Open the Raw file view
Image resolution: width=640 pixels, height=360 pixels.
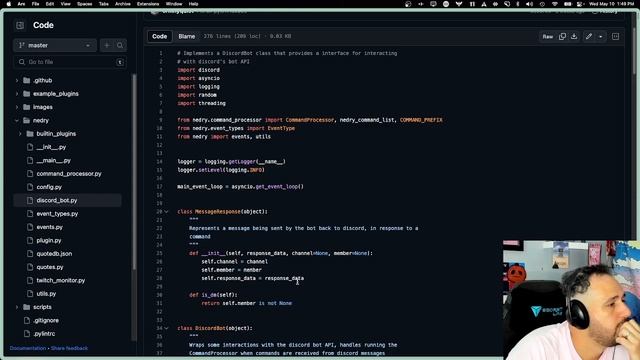[547, 36]
